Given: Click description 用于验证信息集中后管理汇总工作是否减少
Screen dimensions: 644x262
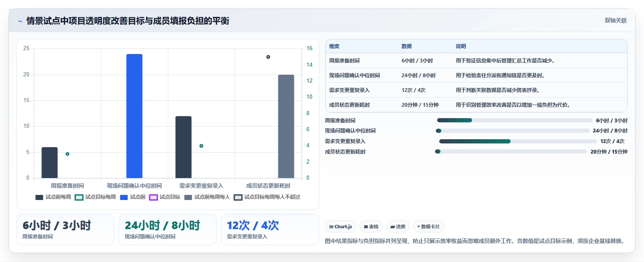Looking at the screenshot, I should coord(505,61).
